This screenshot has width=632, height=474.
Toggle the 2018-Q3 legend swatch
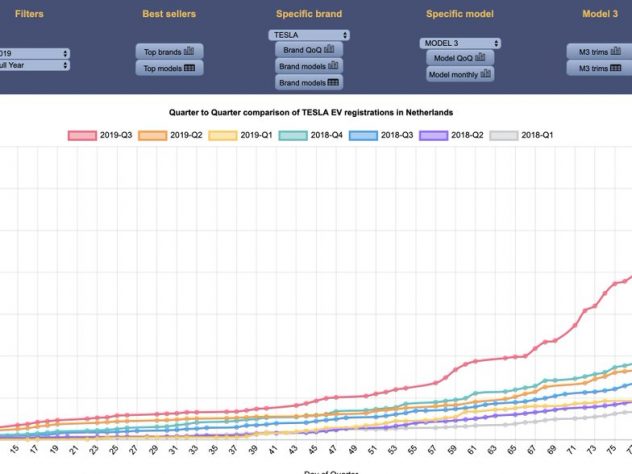pyautogui.click(x=363, y=135)
